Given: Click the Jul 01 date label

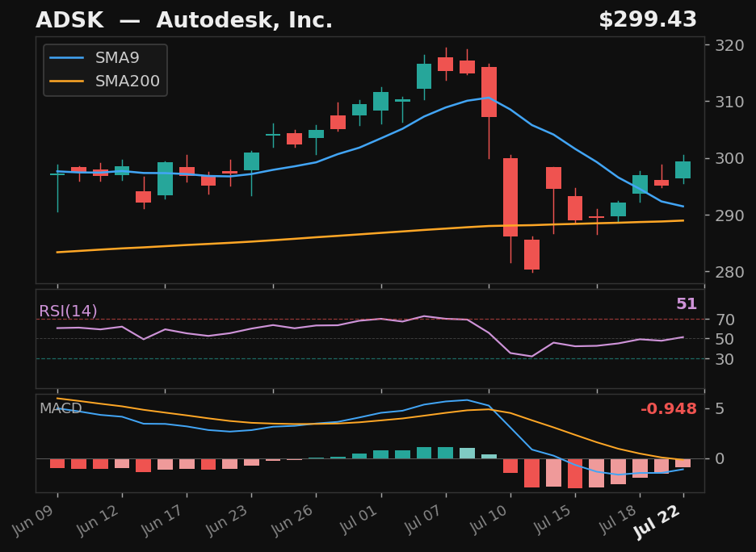Looking at the screenshot, I should [x=359, y=519].
